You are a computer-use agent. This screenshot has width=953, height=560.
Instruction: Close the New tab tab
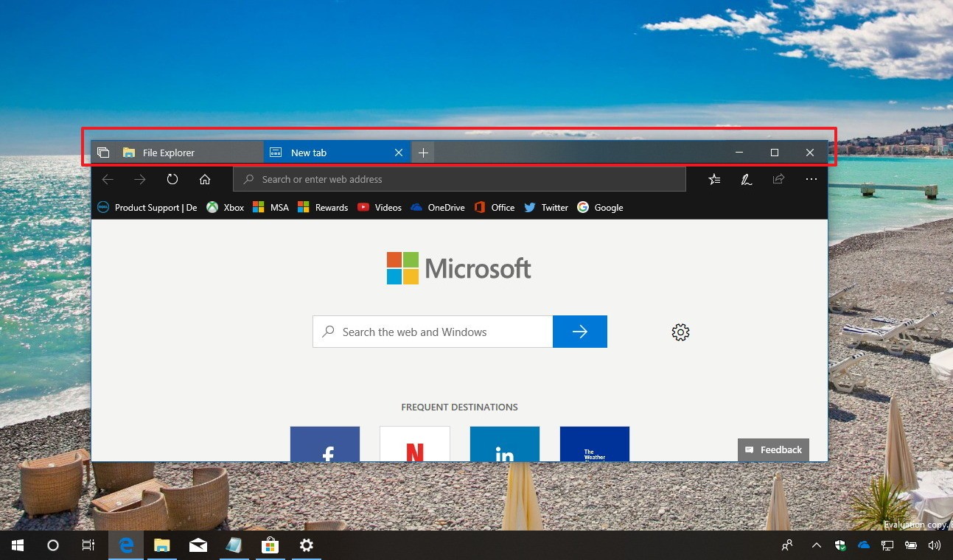(399, 153)
